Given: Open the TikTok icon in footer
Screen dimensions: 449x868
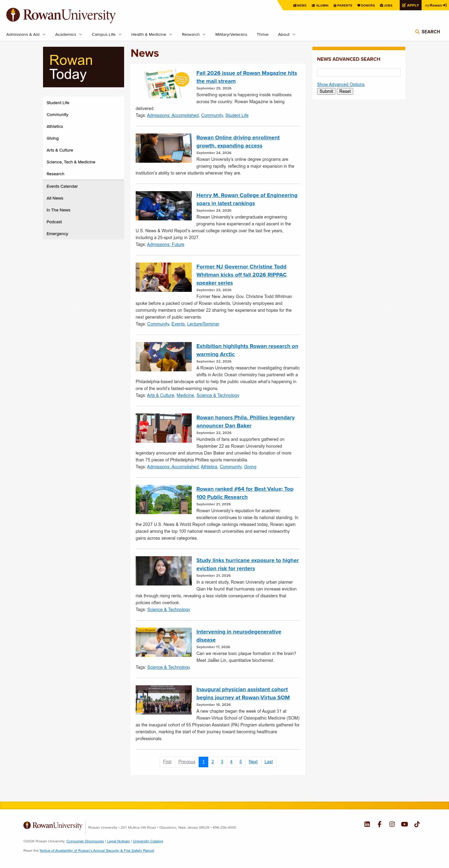Looking at the screenshot, I should coord(417,824).
